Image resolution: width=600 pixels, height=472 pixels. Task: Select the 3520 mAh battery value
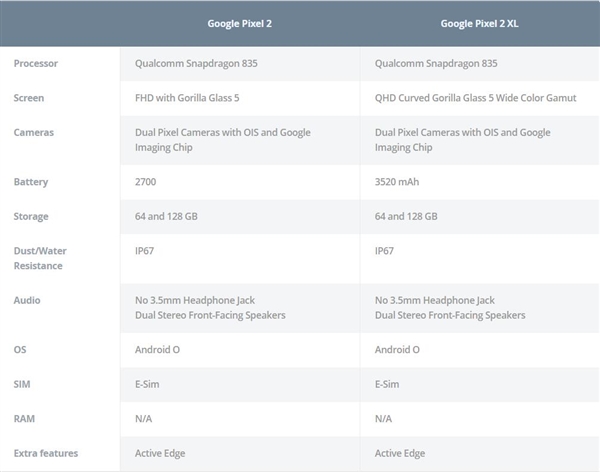(398, 182)
